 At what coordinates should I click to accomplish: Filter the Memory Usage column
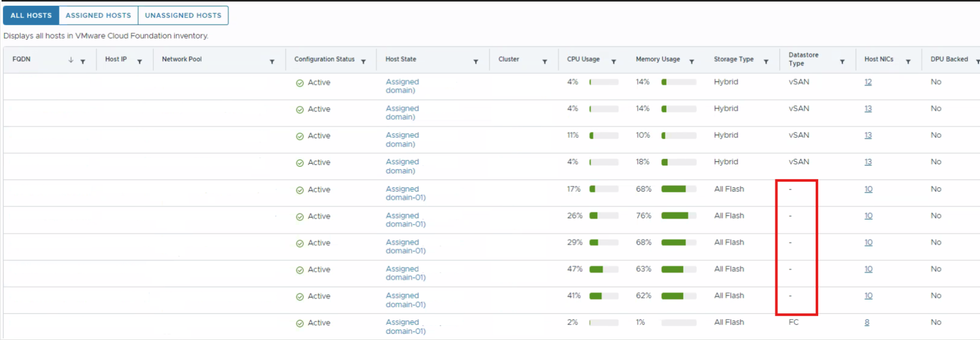tap(691, 62)
